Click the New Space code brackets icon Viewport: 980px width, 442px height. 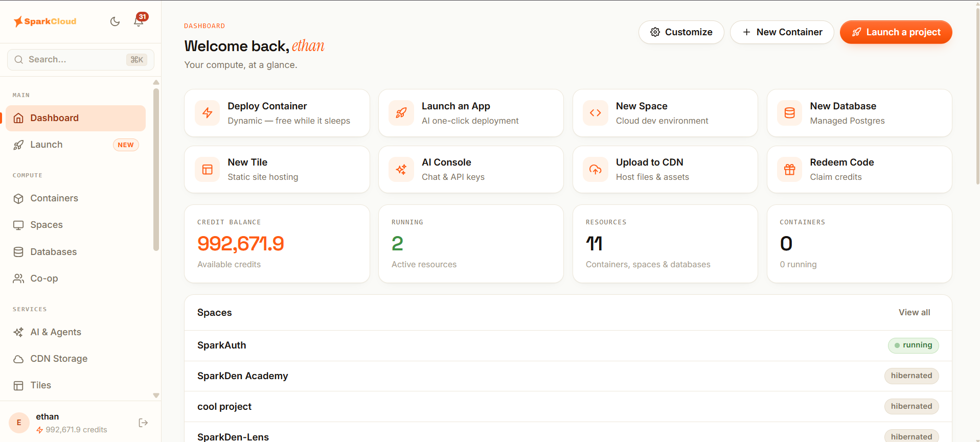pos(596,113)
